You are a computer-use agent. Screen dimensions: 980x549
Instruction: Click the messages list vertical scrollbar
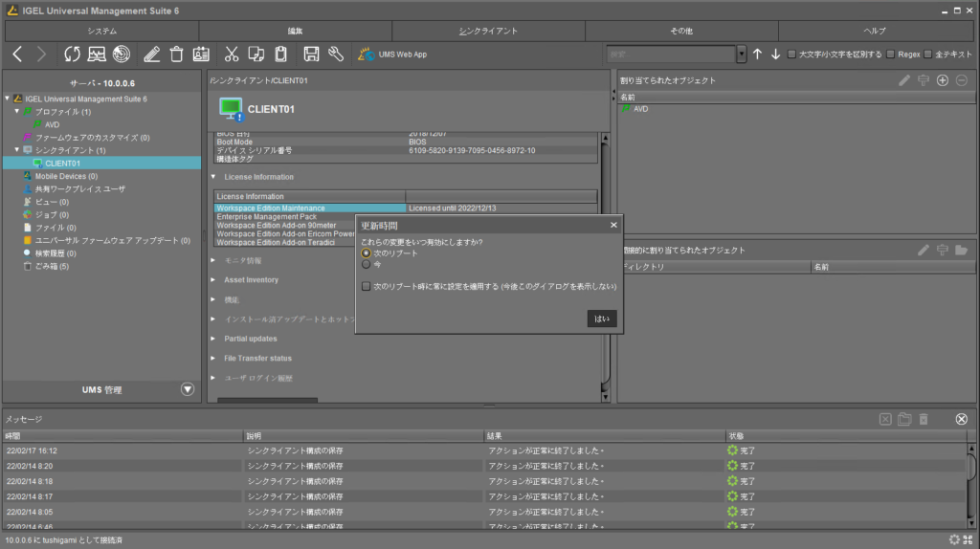[x=971, y=486]
